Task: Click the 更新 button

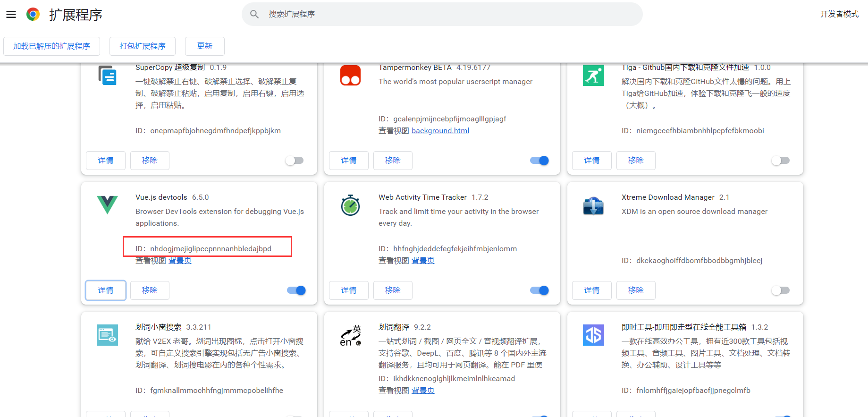Action: (205, 46)
